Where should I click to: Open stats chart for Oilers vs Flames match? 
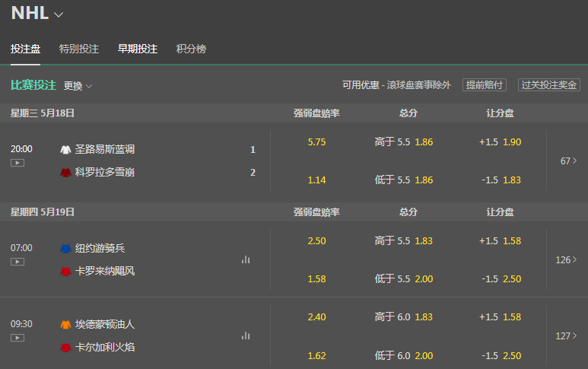click(x=246, y=336)
